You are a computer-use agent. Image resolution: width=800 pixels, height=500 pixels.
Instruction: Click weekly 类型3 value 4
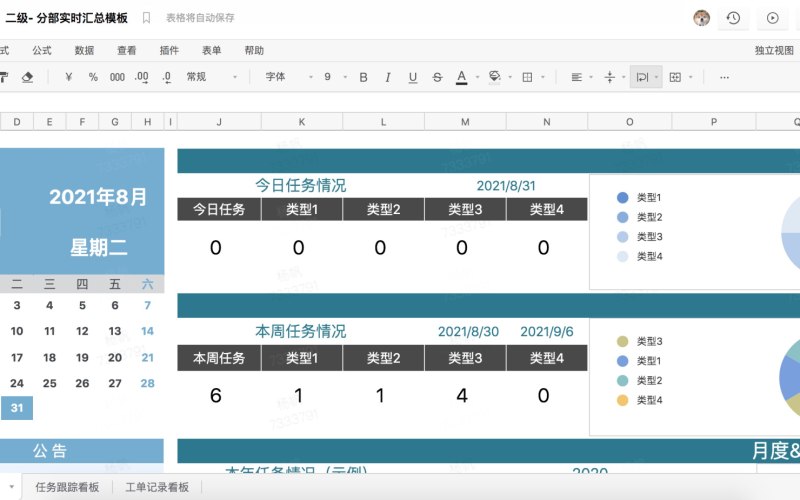click(462, 396)
